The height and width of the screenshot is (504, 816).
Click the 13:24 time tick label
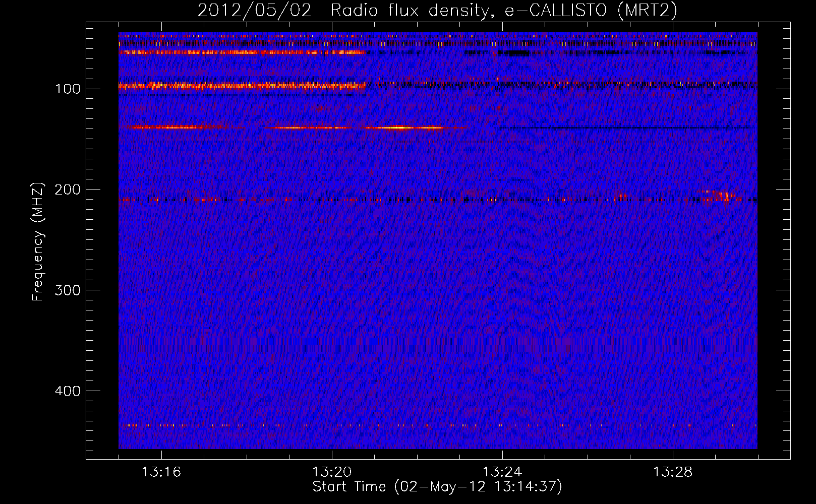(502, 472)
